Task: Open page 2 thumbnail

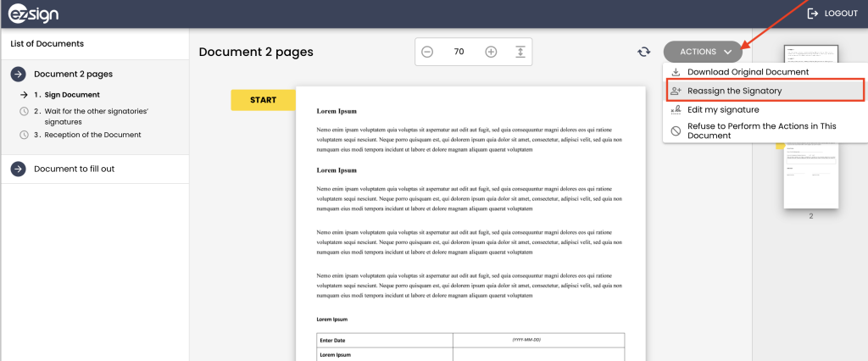Action: [x=810, y=174]
